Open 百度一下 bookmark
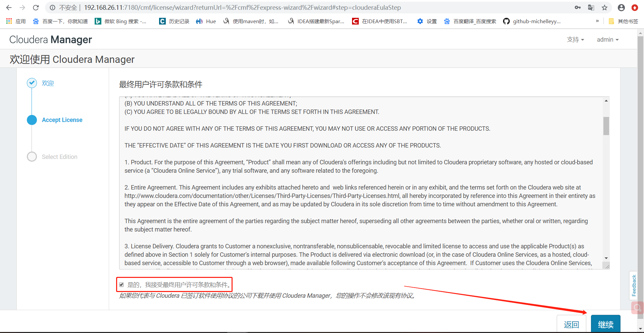 [60, 21]
